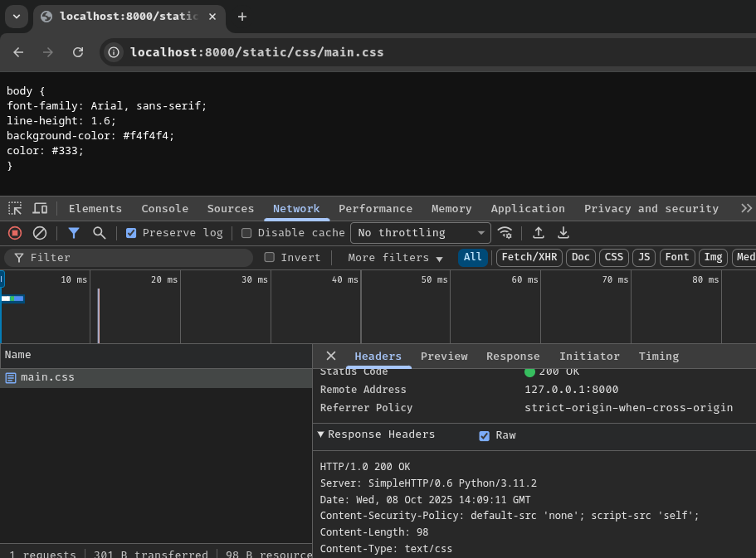
Task: Stop recording network log
Action: (x=14, y=233)
